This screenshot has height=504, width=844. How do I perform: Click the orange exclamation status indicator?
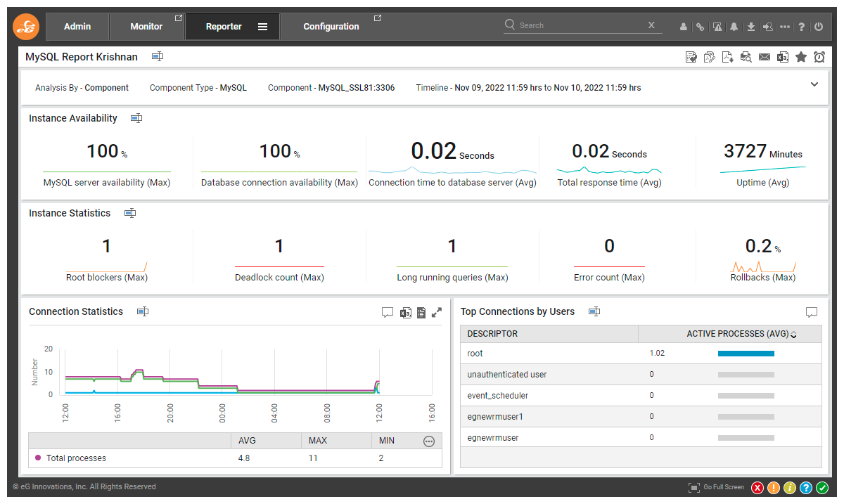click(x=774, y=488)
